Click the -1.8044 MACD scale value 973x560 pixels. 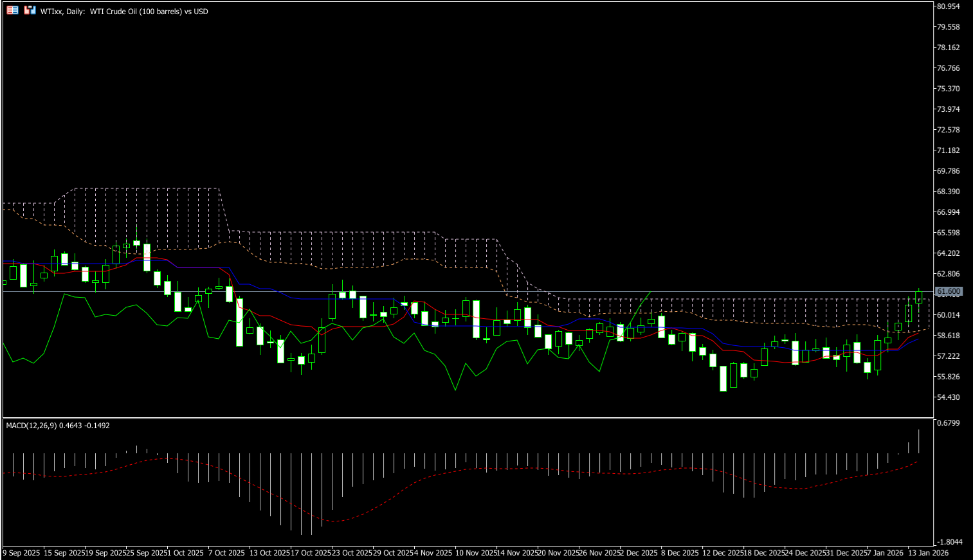tap(949, 542)
